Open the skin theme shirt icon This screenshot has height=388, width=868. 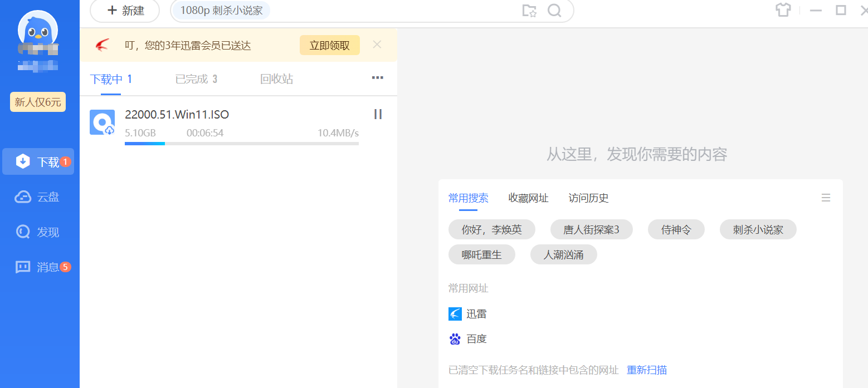tap(783, 10)
